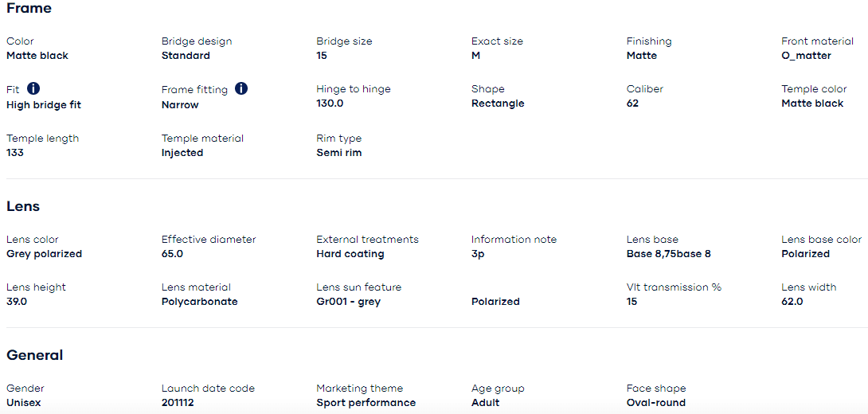Click the "Injected" temple material value

click(182, 153)
